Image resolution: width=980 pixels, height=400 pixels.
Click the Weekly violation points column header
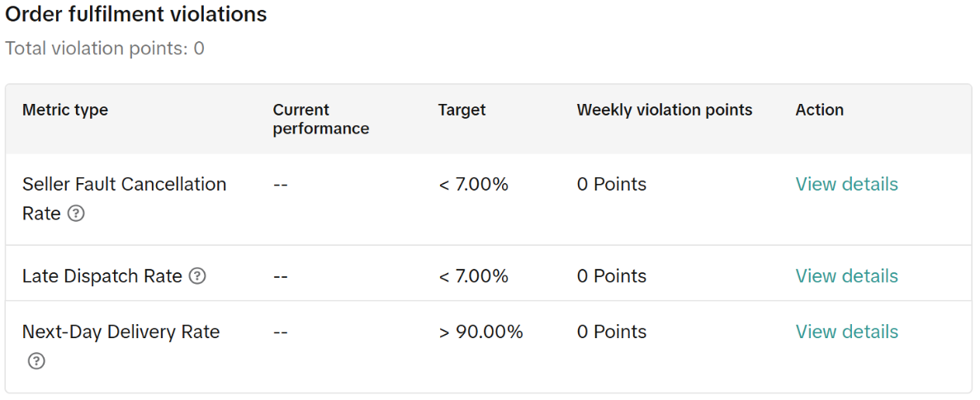[664, 110]
